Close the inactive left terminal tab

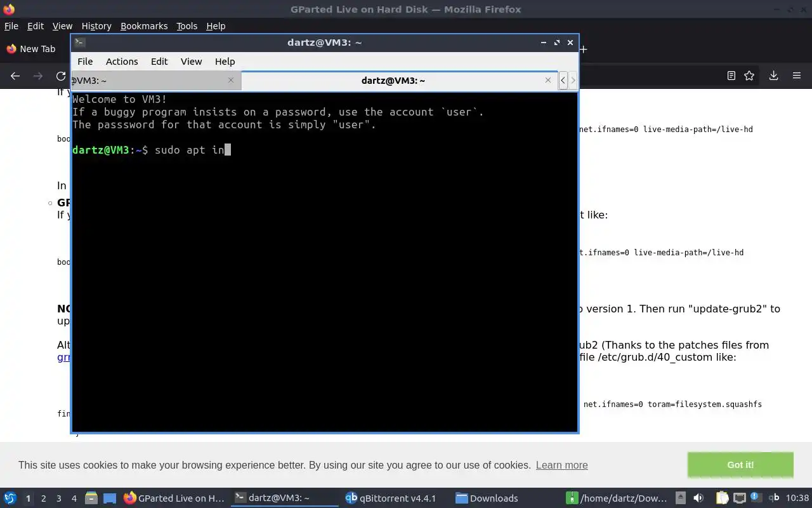click(231, 80)
